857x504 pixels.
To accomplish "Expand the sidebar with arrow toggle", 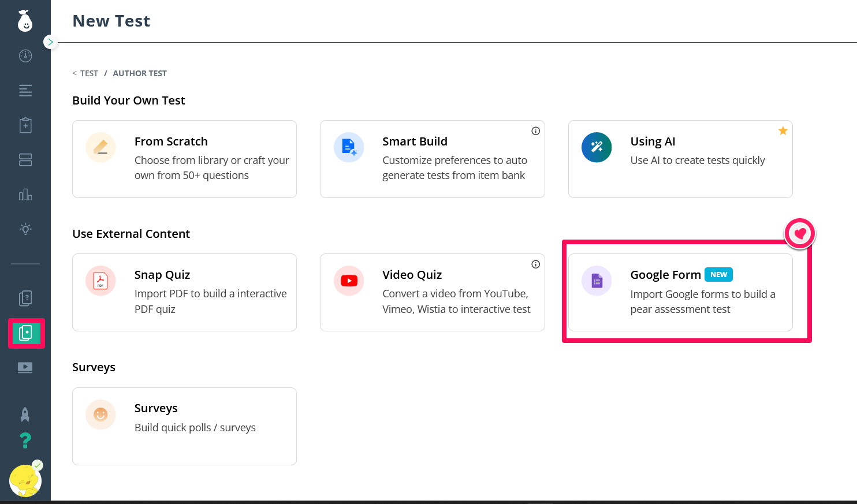I will click(51, 42).
